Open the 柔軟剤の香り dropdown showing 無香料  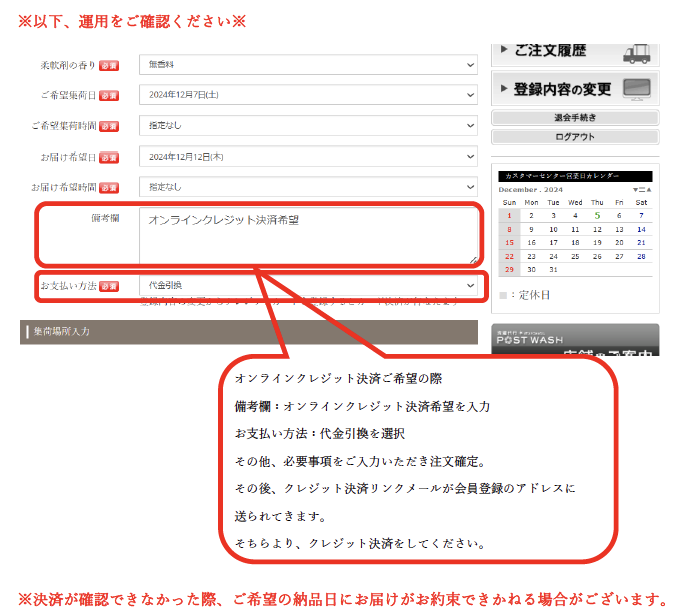click(x=308, y=65)
